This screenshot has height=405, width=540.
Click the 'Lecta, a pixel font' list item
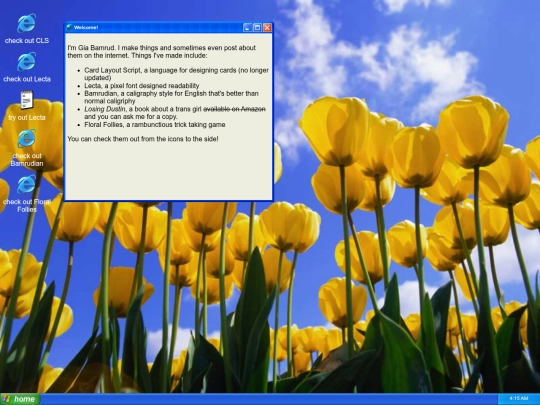tap(142, 85)
